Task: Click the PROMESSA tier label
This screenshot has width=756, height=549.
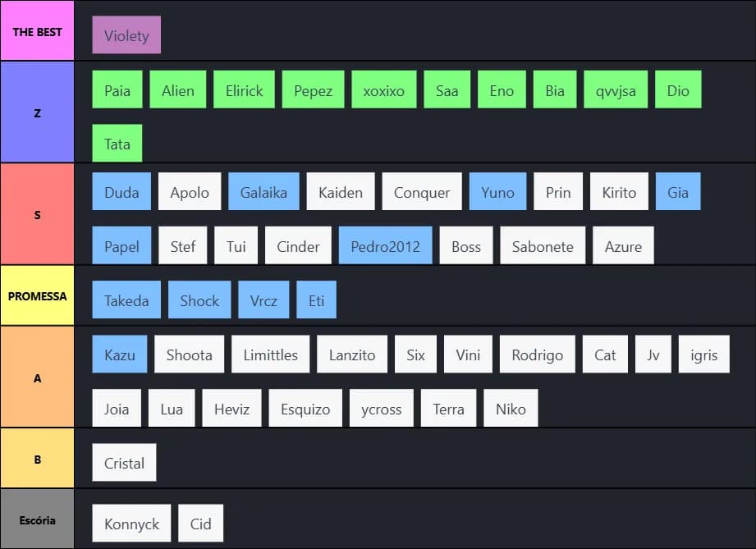Action: (37, 295)
